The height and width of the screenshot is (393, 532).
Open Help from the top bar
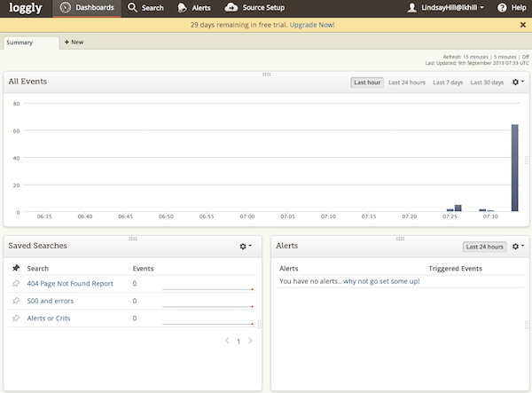pos(512,7)
